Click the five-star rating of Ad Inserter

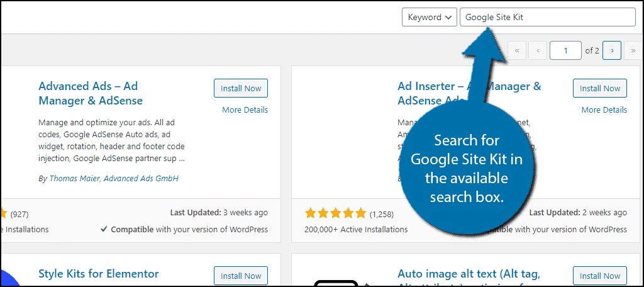[335, 213]
